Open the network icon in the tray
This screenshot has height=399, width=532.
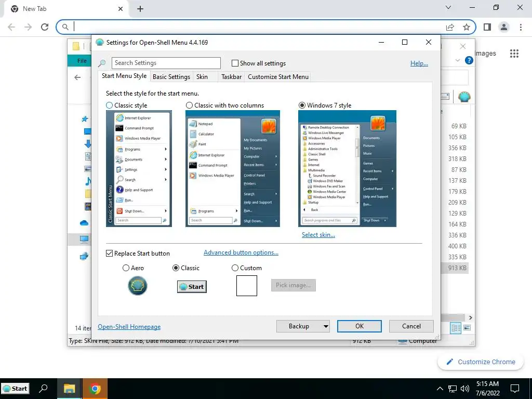tap(453, 389)
